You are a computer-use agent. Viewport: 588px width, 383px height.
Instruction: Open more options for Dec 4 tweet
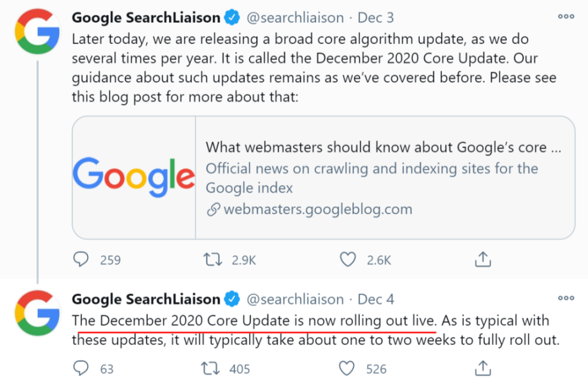(x=566, y=298)
